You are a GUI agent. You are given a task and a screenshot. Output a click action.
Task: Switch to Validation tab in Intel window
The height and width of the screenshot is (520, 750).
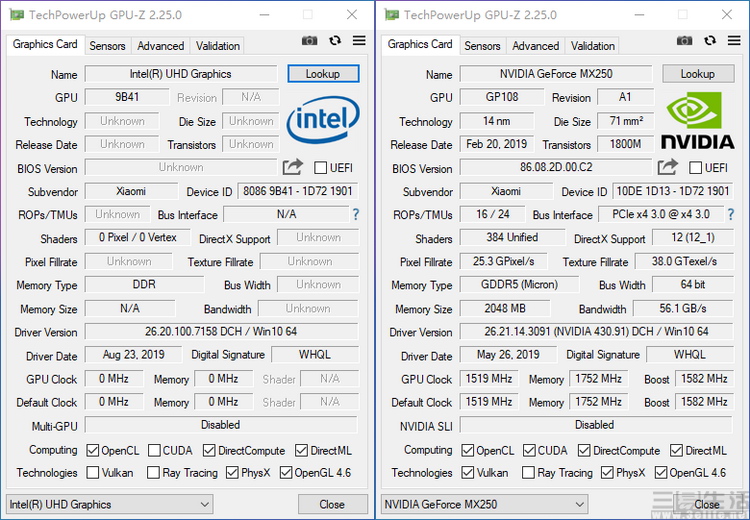pyautogui.click(x=218, y=46)
